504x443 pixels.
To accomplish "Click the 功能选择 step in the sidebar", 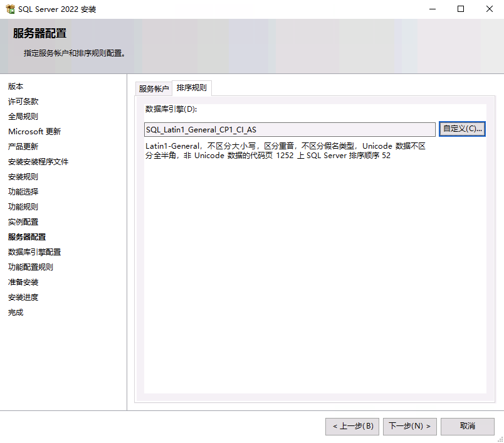I will click(23, 192).
